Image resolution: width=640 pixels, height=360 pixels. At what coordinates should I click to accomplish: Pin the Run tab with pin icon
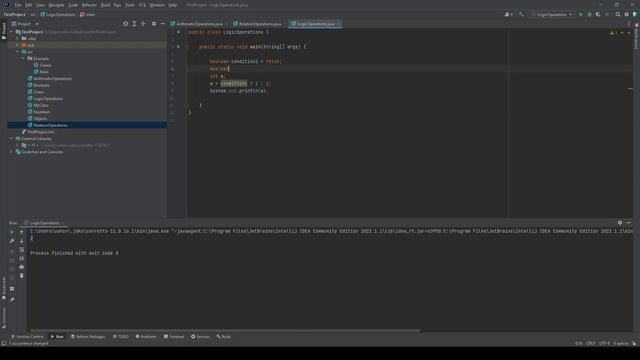(x=12, y=300)
